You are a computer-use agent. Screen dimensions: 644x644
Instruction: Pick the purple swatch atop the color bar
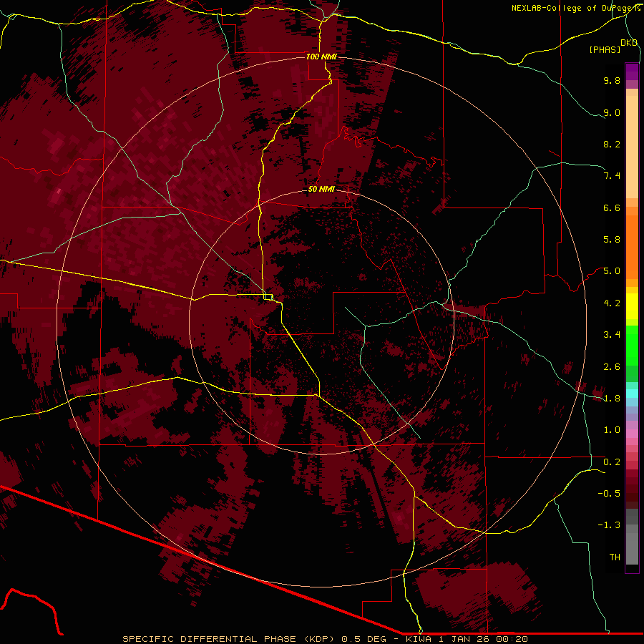tap(632, 72)
